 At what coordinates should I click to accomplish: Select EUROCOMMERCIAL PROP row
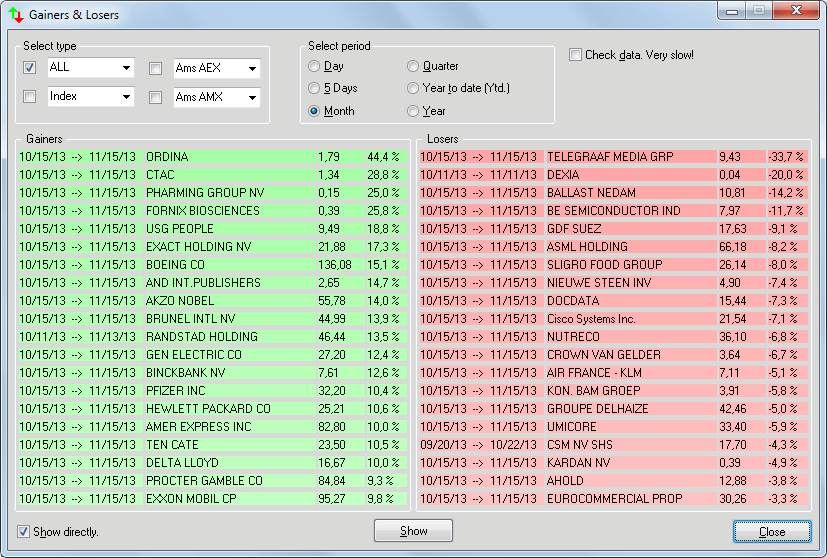[614, 498]
